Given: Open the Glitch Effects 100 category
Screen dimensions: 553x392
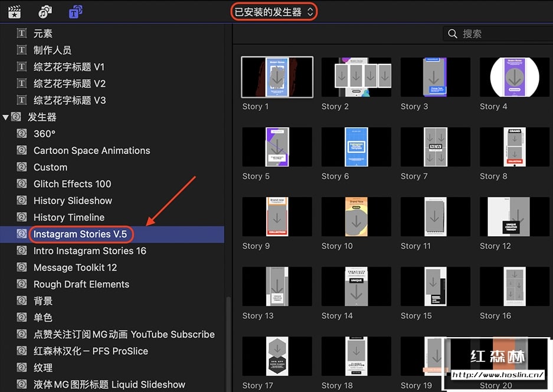Looking at the screenshot, I should pyautogui.click(x=73, y=184).
